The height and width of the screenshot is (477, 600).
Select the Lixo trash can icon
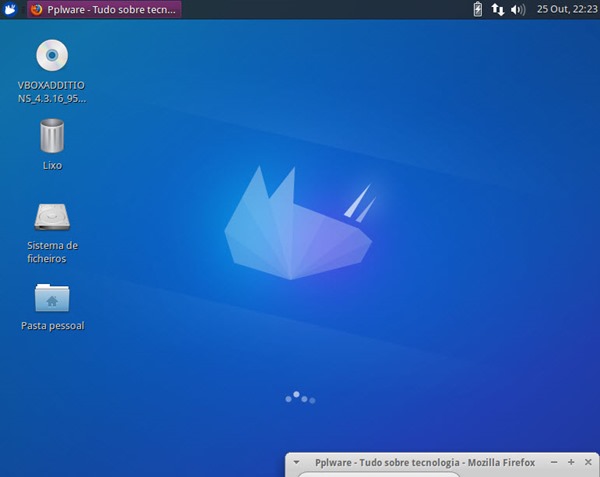[x=52, y=136]
